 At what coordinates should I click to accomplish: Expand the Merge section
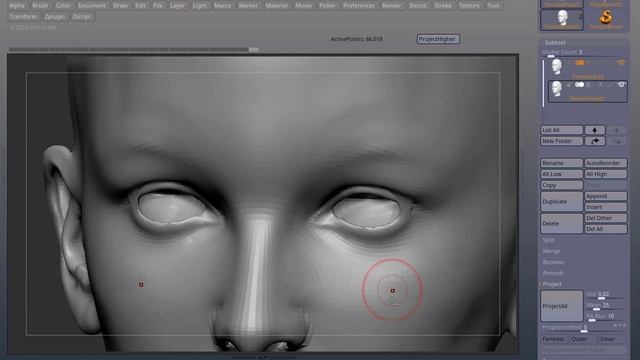pos(551,251)
